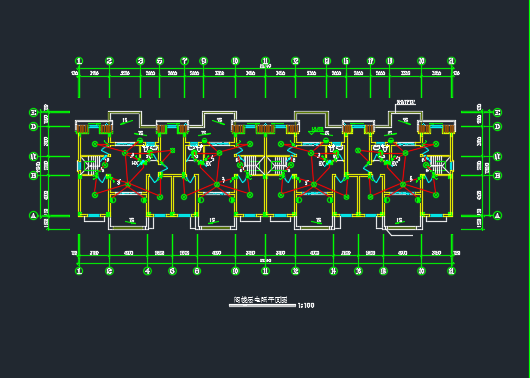Select top-row grid axis bubble 20
Image resolution: width=530 pixels, height=378 pixels.
click(x=421, y=61)
